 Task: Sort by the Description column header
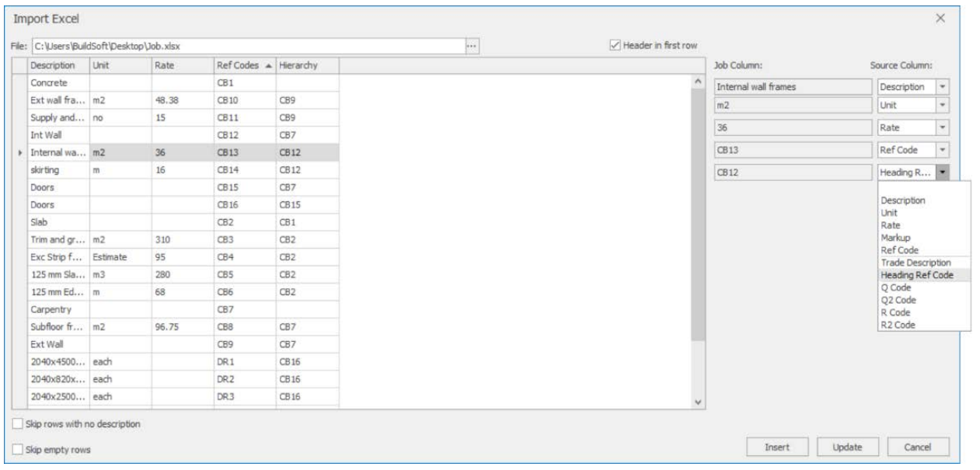tap(54, 66)
